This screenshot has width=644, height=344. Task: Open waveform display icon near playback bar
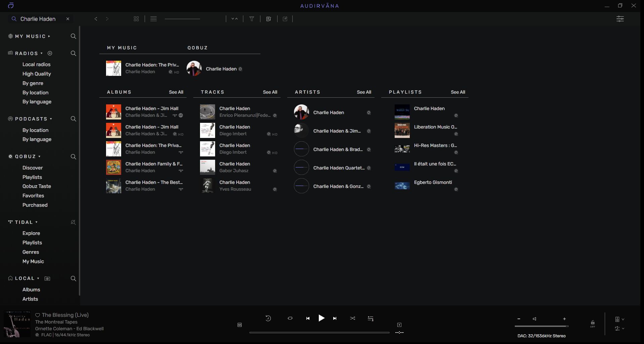point(240,325)
